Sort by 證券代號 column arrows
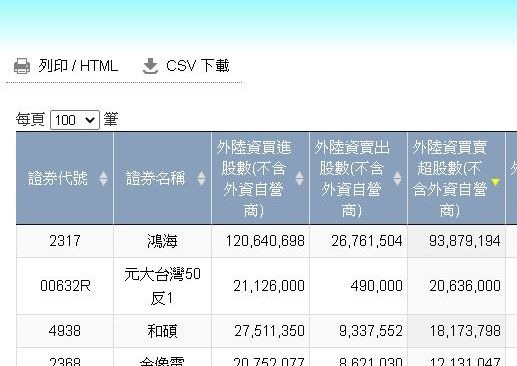The width and height of the screenshot is (517, 366). (x=103, y=178)
